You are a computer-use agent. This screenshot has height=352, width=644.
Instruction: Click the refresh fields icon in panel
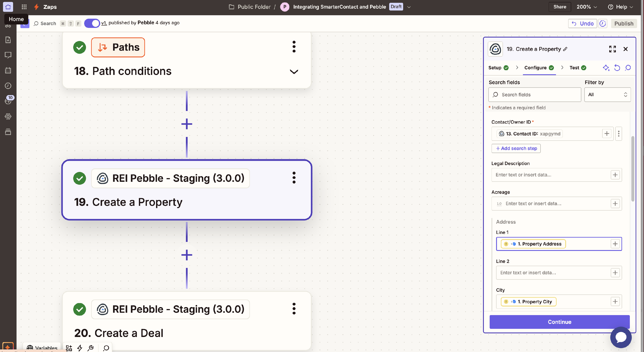617,68
